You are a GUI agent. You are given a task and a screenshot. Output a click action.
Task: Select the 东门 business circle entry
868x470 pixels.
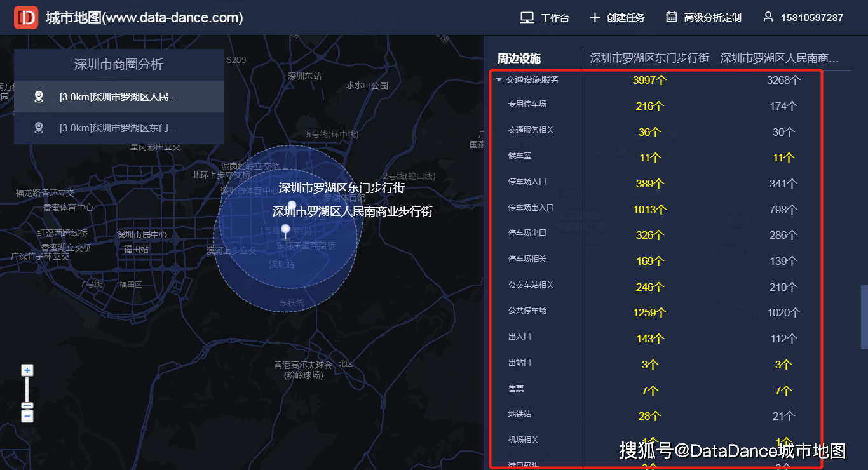tap(119, 128)
